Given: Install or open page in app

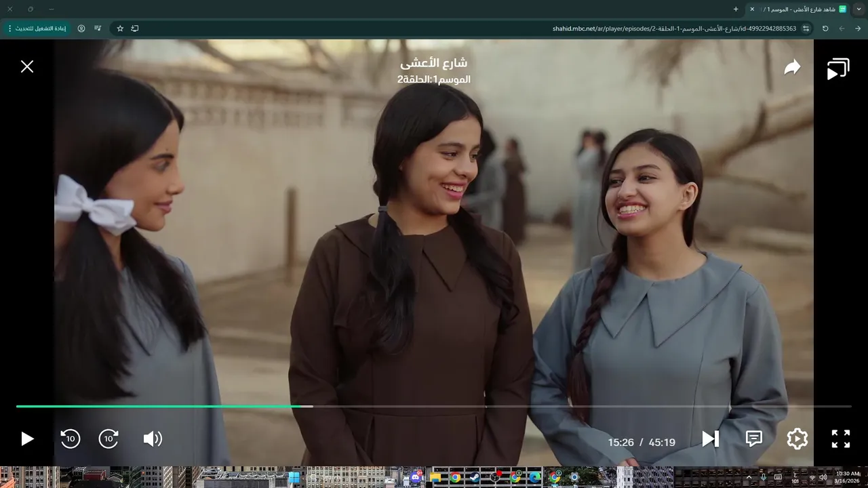Looking at the screenshot, I should (135, 28).
